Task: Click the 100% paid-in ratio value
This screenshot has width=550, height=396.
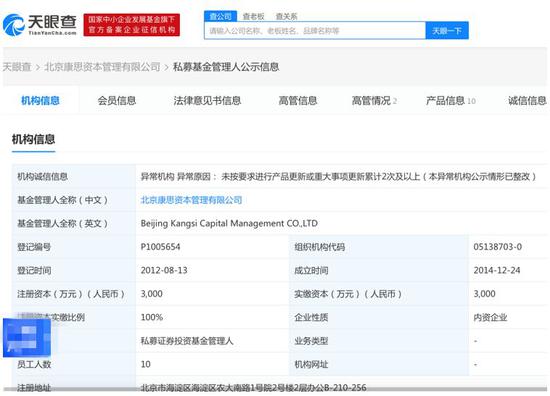Action: point(152,317)
